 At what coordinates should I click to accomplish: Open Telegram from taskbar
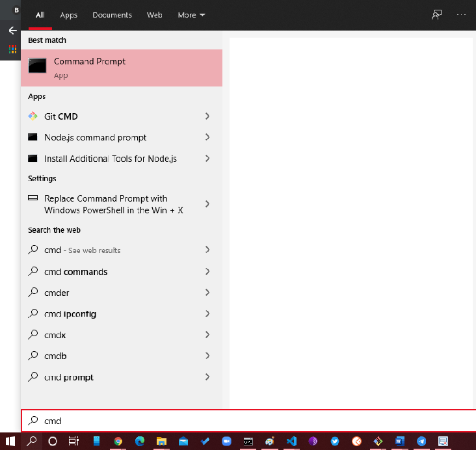(421, 441)
